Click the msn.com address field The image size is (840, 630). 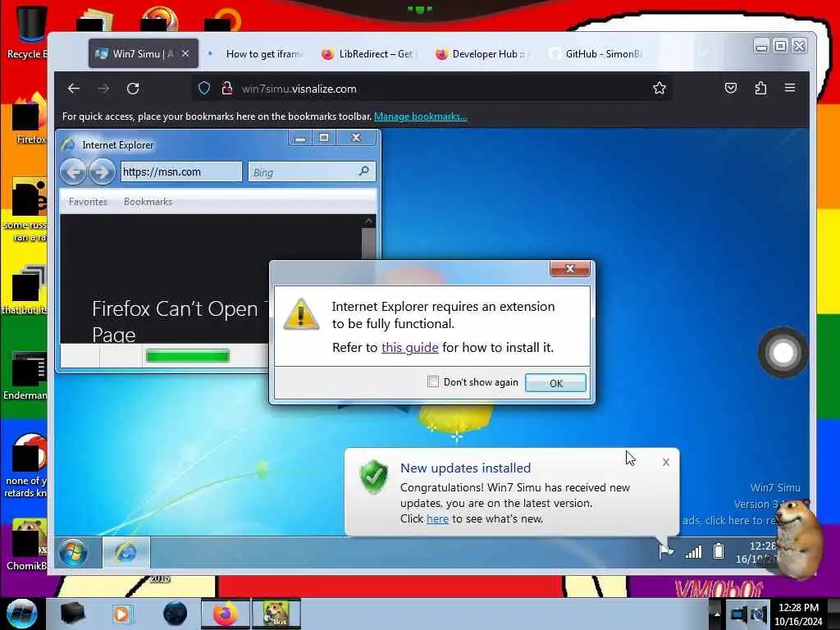coord(181,171)
